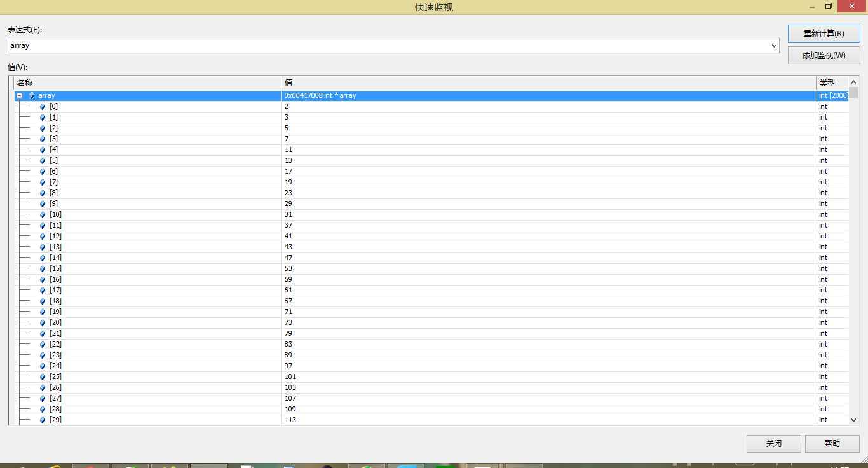The height and width of the screenshot is (468, 868).
Task: Click the scrollbar up arrow
Action: point(853,83)
